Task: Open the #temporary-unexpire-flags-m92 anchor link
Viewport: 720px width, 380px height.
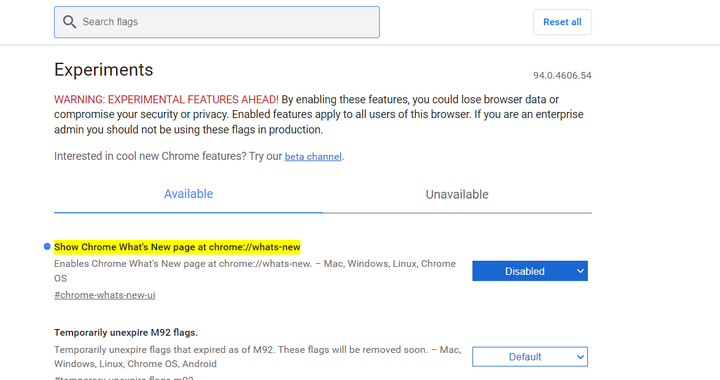Action: (x=124, y=378)
